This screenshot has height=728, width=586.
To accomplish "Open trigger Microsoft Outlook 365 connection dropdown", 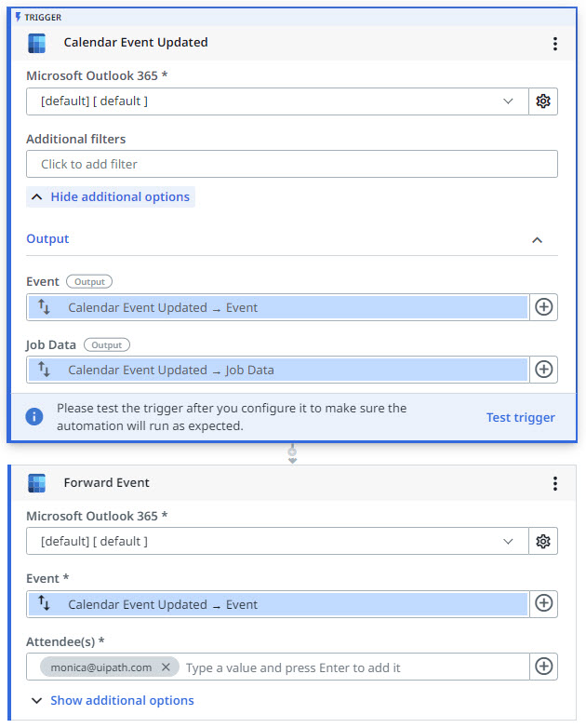I will (x=277, y=101).
